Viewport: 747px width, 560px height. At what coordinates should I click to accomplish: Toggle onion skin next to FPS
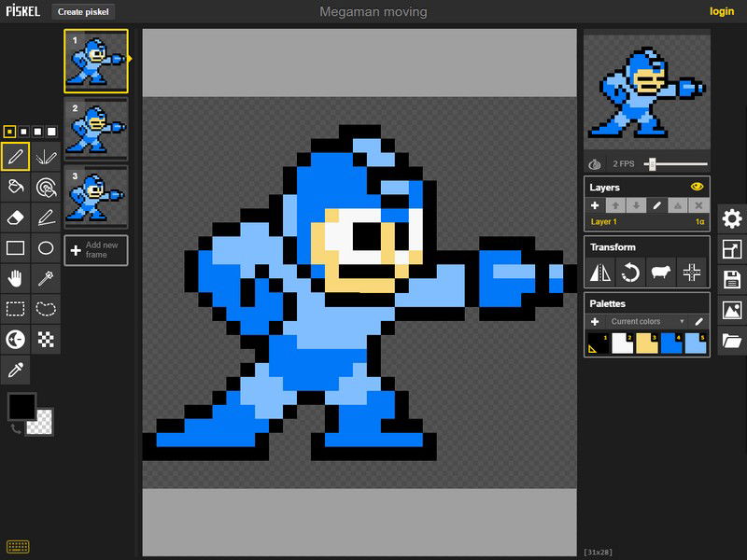click(x=595, y=164)
